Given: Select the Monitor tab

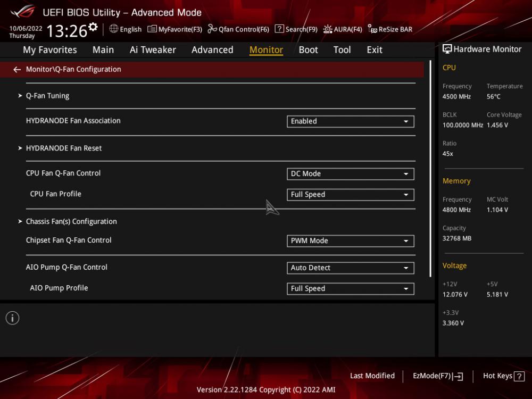Looking at the screenshot, I should pyautogui.click(x=267, y=50).
